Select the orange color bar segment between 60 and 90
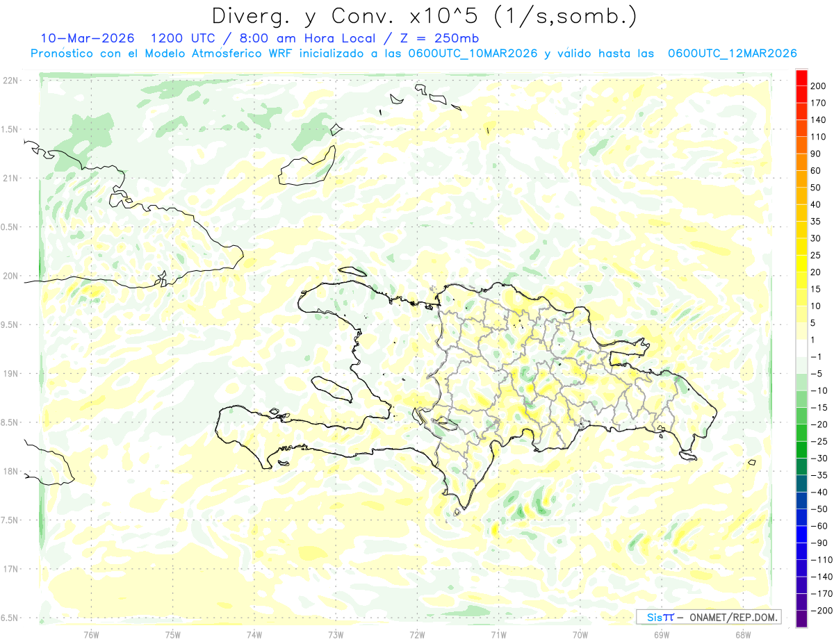This screenshot has width=834, height=644. click(x=801, y=161)
